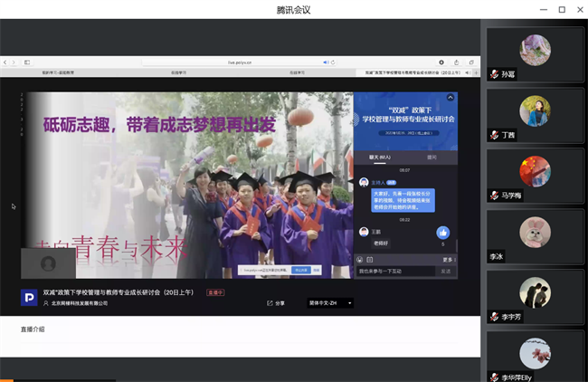The height and width of the screenshot is (382, 588).
Task: Mute tab audio via address bar speaker icon
Action: tap(326, 62)
